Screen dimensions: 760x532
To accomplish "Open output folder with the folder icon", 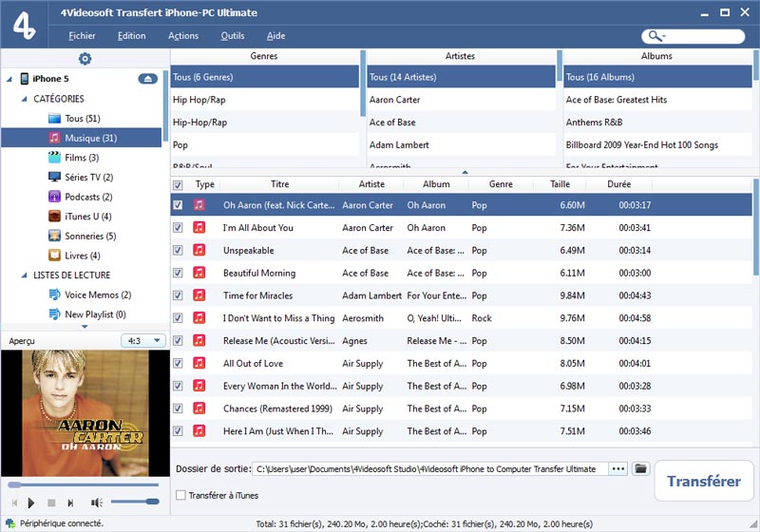I will (640, 469).
